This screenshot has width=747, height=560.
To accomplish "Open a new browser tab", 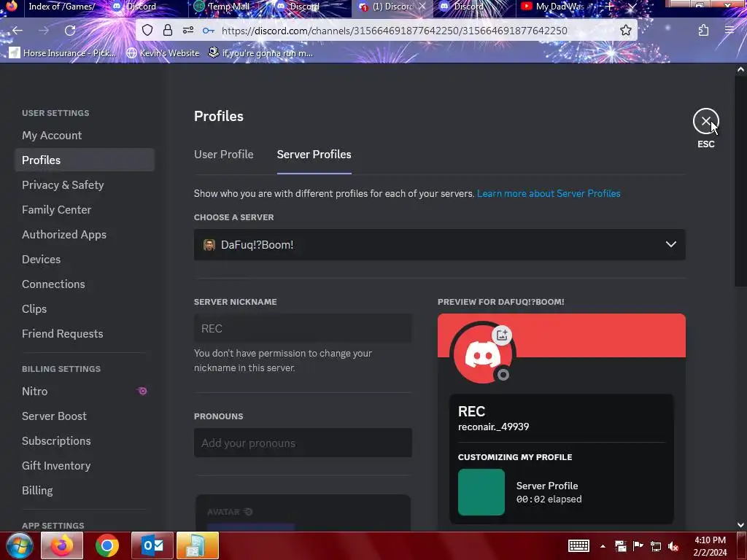I will pos(609,7).
